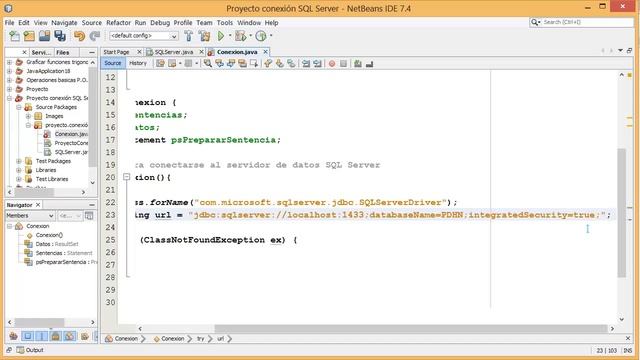Click the Last Edit editor toolbar icon

pos(160,63)
